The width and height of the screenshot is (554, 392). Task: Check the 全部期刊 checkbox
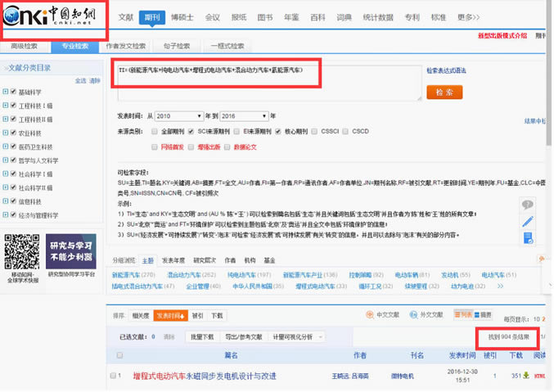[155, 131]
